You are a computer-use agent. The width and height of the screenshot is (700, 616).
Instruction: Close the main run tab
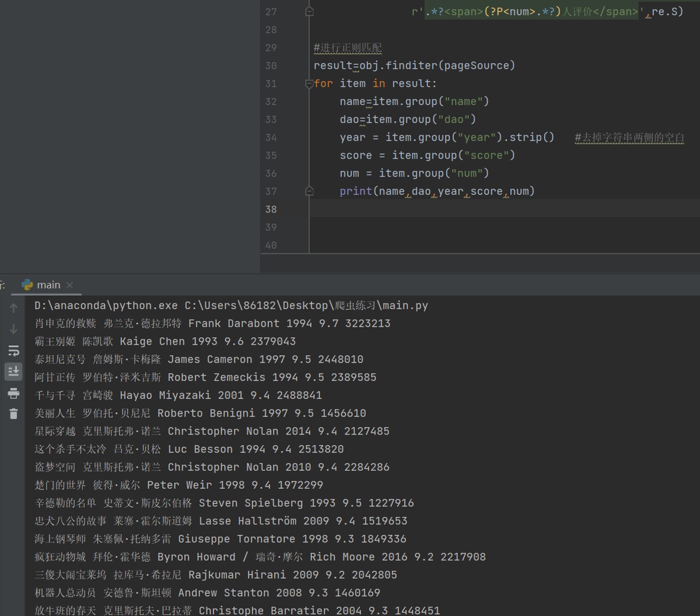click(x=69, y=285)
